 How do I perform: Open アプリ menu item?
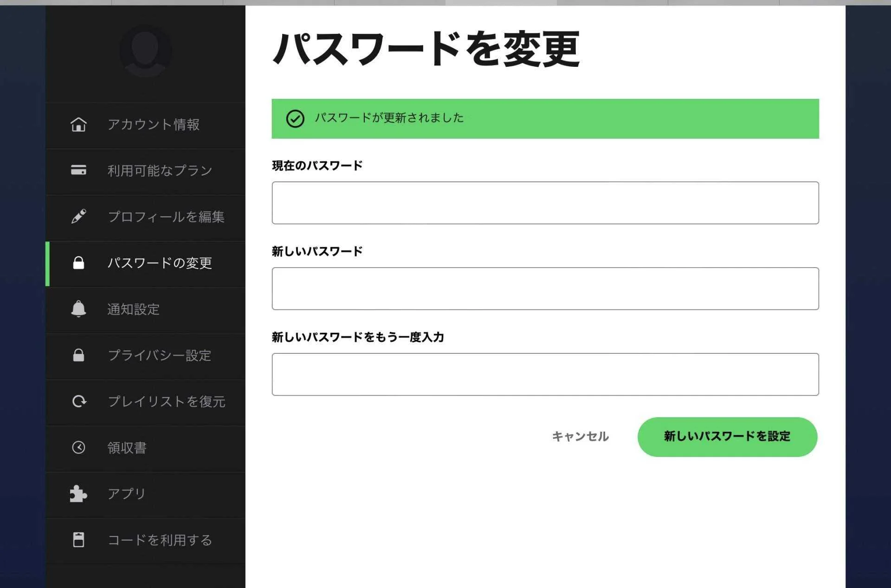(145, 495)
